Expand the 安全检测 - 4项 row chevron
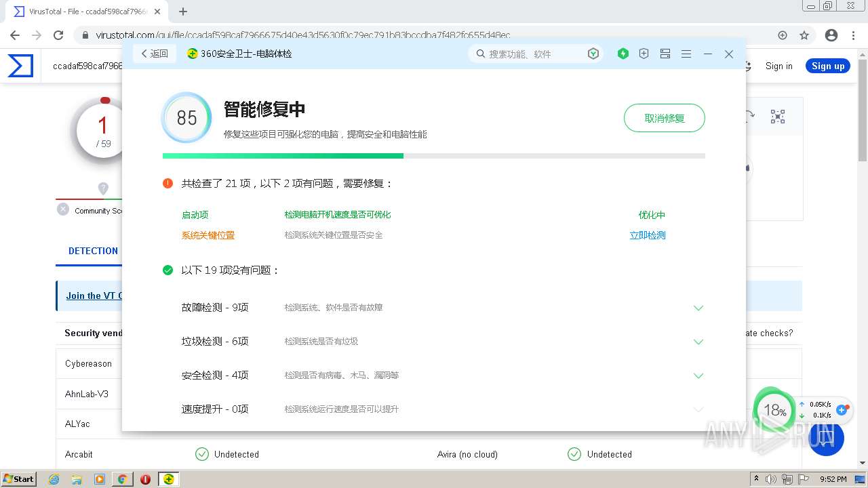Image resolution: width=868 pixels, height=488 pixels. 698,375
